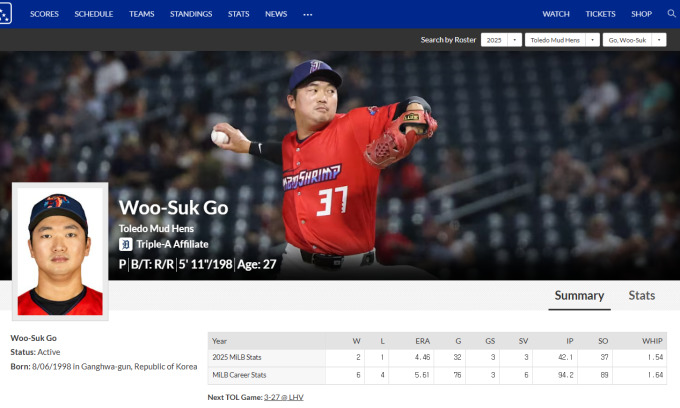680x408 pixels.
Task: Open the search magnifier icon
Action: click(672, 14)
